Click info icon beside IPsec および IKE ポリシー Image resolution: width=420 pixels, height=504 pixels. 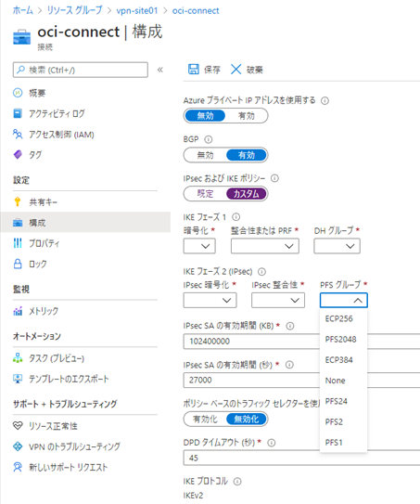[x=274, y=178]
